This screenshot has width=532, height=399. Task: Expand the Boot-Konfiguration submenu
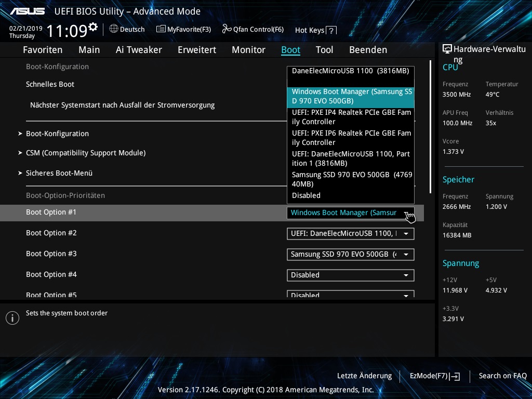(57, 134)
